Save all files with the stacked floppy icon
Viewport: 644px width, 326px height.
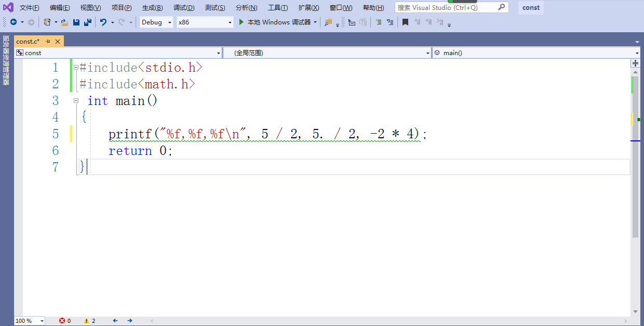tap(88, 22)
